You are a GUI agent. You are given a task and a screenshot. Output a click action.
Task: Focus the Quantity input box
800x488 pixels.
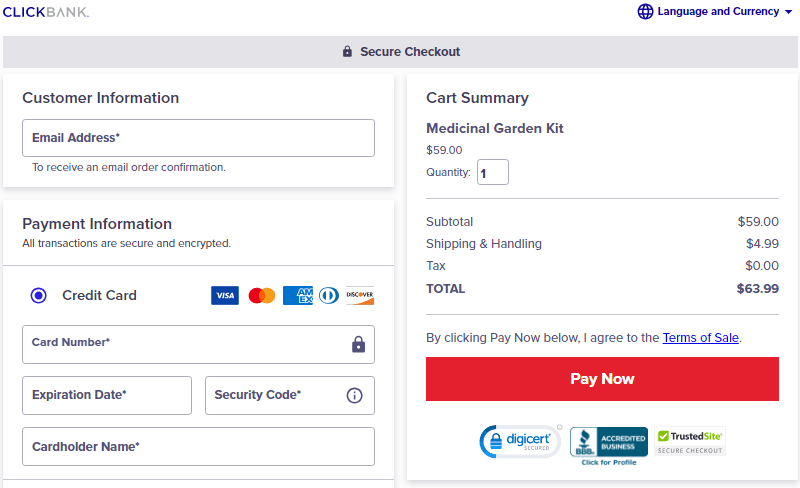coord(493,172)
